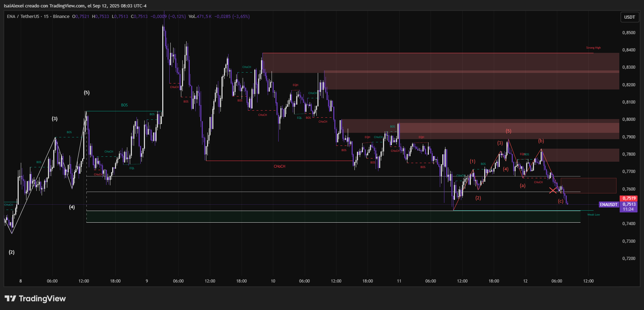Image resolution: width=644 pixels, height=310 pixels.
Task: Select the red wave (c) label
Action: (x=560, y=201)
